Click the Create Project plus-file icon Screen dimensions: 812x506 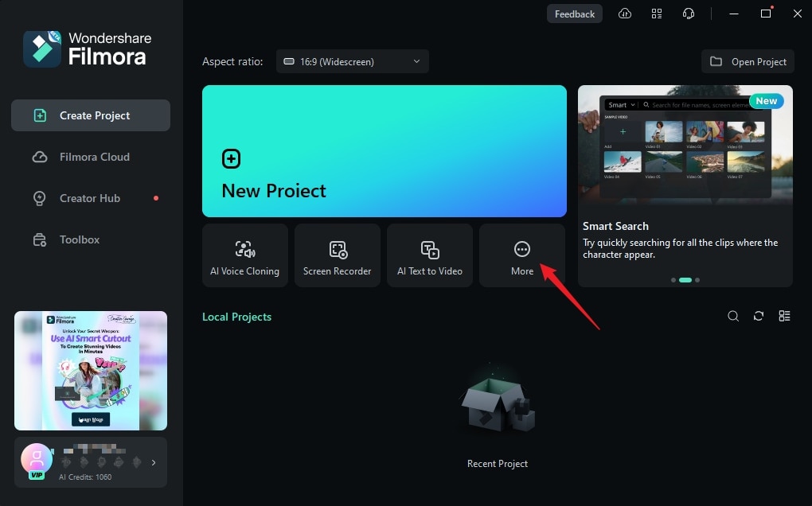40,115
